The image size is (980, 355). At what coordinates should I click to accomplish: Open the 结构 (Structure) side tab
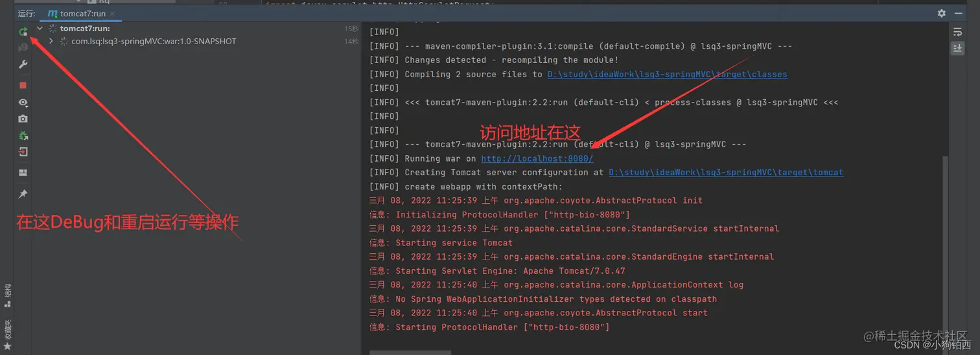pyautogui.click(x=7, y=295)
